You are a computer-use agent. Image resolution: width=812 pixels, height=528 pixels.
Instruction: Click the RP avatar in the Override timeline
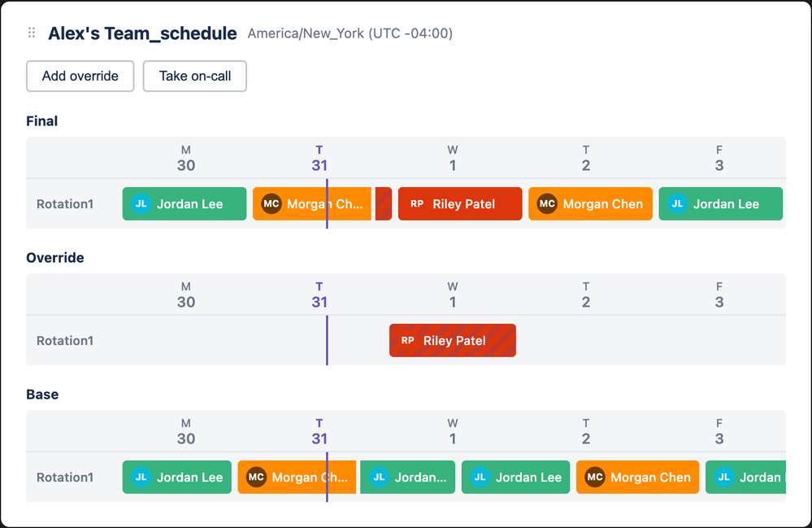[407, 340]
